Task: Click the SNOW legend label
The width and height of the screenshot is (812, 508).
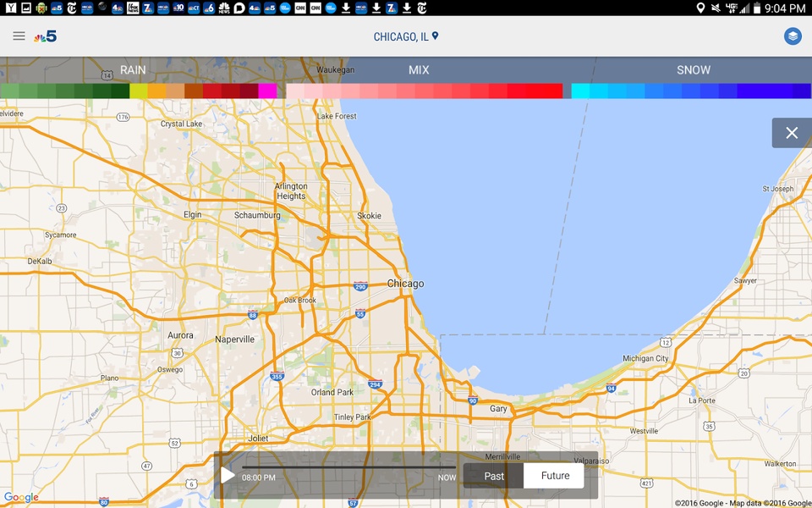Action: click(x=694, y=70)
